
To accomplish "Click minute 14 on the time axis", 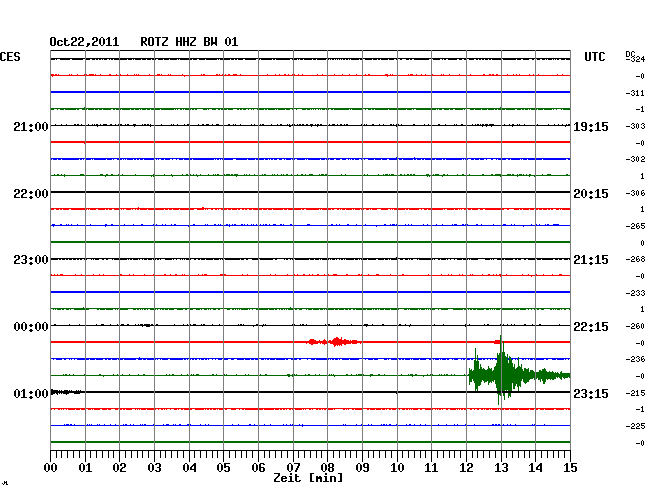I will (536, 467).
